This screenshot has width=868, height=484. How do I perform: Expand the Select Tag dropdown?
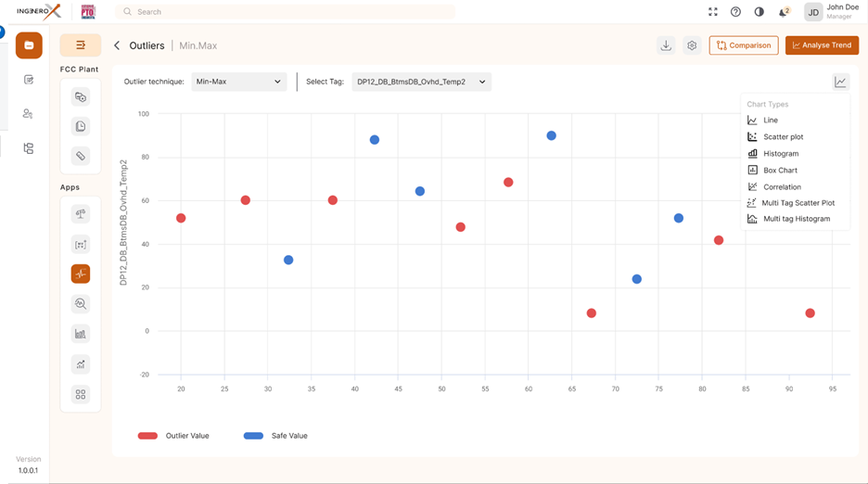421,82
